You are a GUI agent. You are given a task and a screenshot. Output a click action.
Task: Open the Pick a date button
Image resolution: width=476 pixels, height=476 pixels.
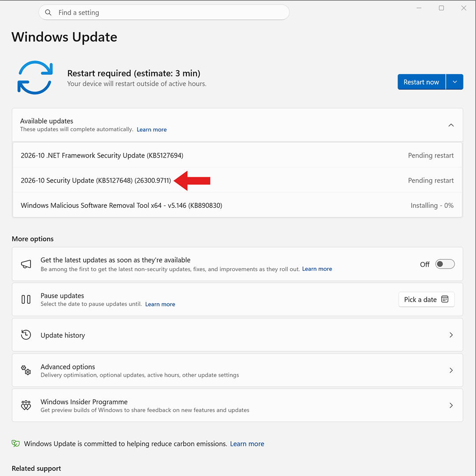click(x=427, y=299)
